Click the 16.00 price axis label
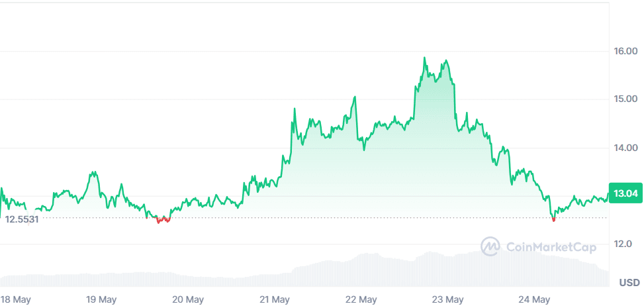The image size is (644, 306). click(x=625, y=51)
